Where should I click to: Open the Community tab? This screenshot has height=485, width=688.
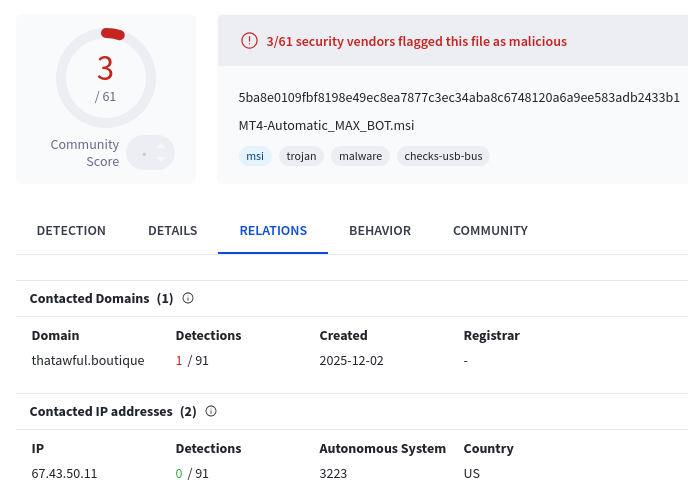point(491,230)
